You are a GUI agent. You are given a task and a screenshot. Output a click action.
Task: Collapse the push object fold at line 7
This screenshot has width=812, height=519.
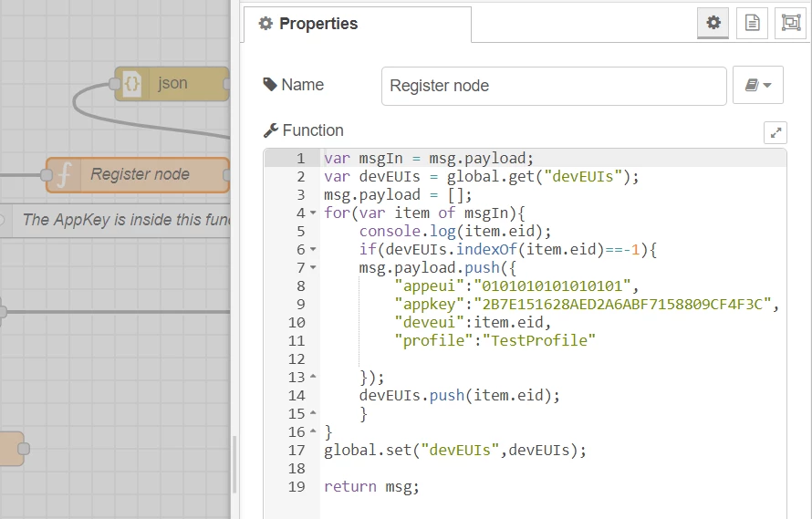(313, 267)
